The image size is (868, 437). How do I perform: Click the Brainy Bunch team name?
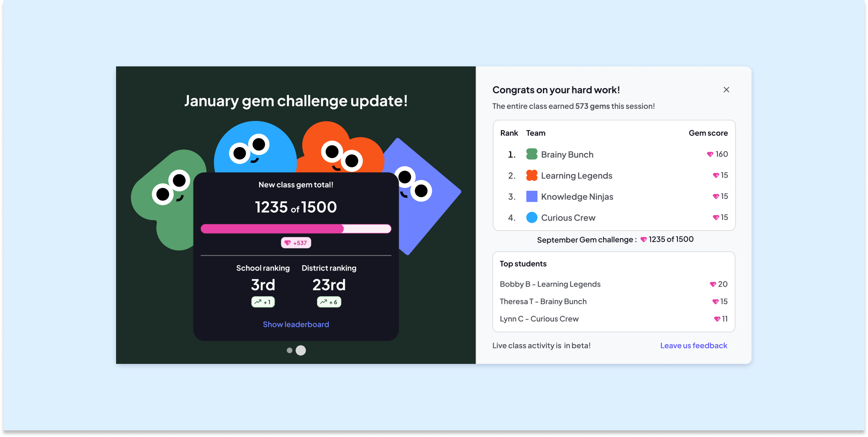(567, 155)
